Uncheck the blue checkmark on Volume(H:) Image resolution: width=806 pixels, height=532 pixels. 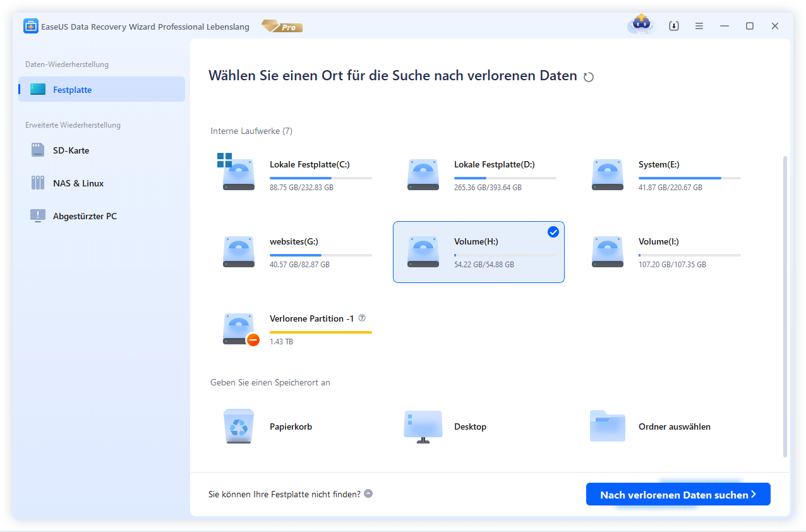[553, 232]
